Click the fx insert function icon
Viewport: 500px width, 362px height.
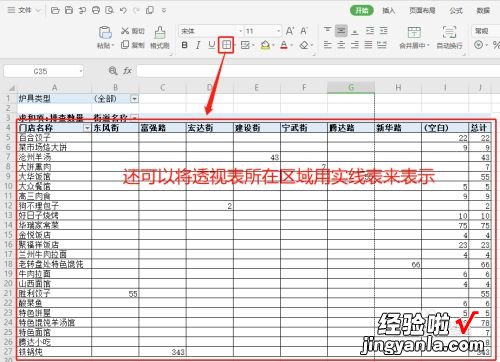(x=127, y=71)
